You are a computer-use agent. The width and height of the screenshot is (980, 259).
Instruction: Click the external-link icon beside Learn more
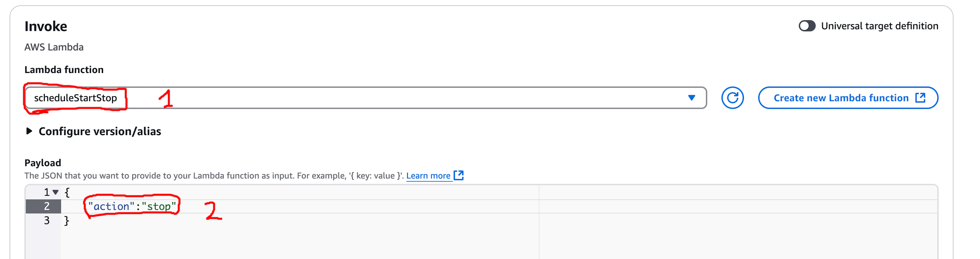(x=459, y=175)
